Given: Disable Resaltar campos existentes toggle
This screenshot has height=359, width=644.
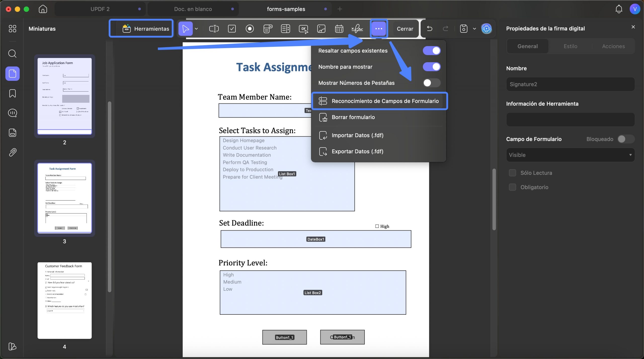Looking at the screenshot, I should (432, 51).
